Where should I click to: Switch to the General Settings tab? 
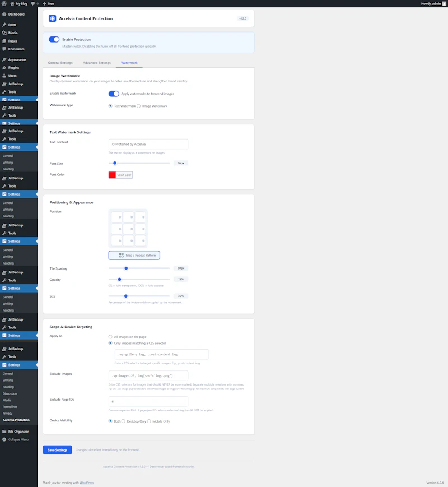[60, 63]
